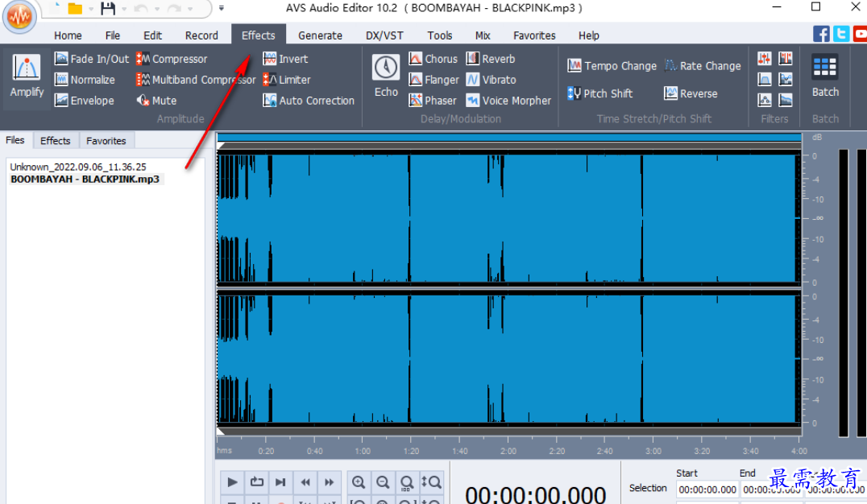Start playback with the Play button
Viewport: 867px width, 504px height.
232,482
